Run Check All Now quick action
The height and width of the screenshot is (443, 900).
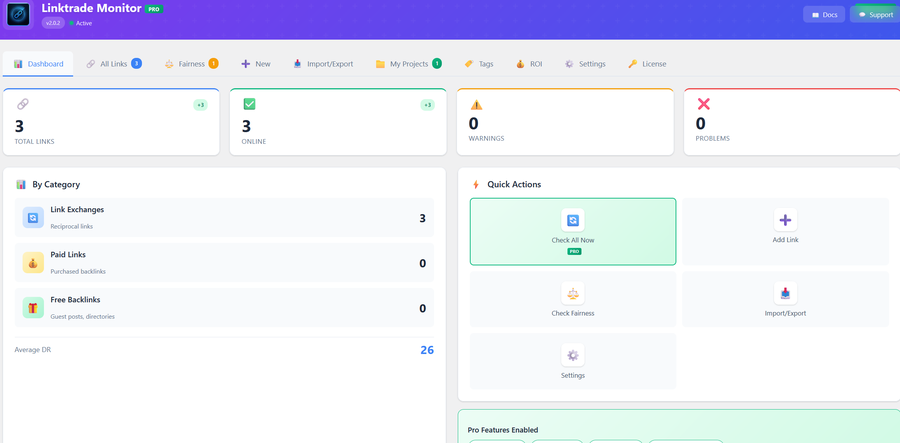coord(573,232)
